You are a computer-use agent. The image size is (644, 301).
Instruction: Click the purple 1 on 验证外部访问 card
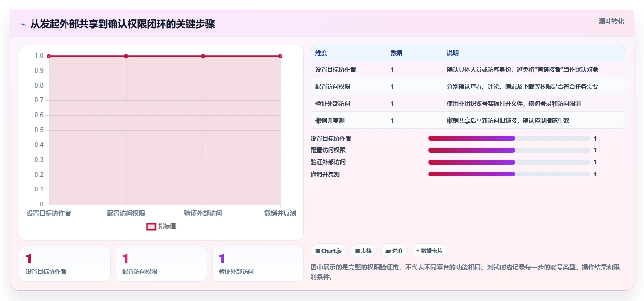coord(222,259)
